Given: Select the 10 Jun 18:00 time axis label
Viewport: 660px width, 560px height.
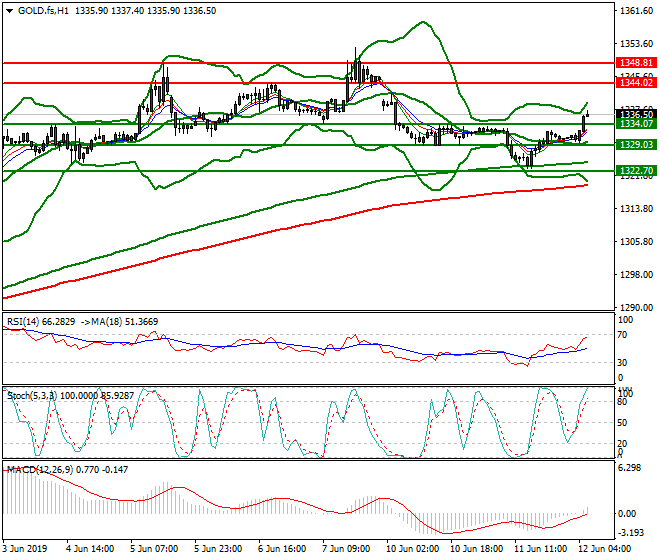Looking at the screenshot, I should [x=476, y=549].
